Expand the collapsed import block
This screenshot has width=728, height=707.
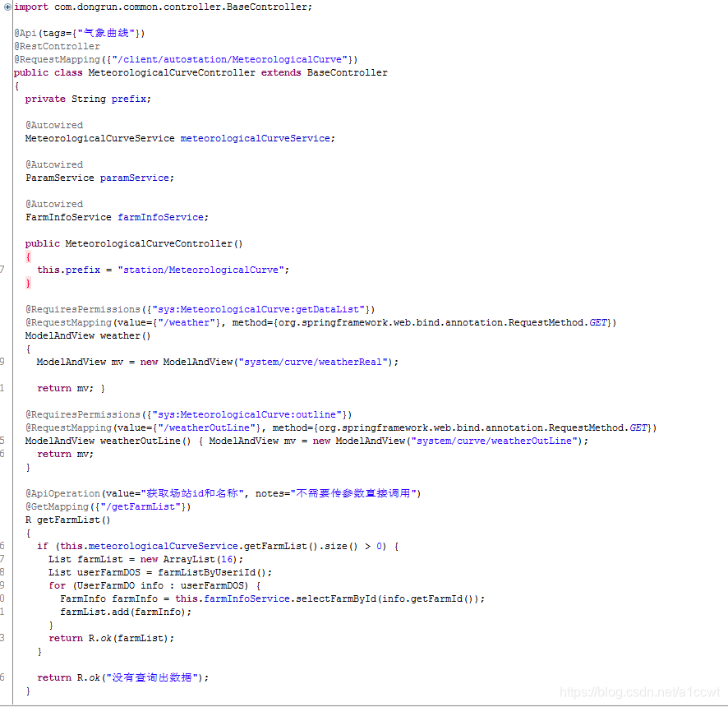[x=7, y=7]
